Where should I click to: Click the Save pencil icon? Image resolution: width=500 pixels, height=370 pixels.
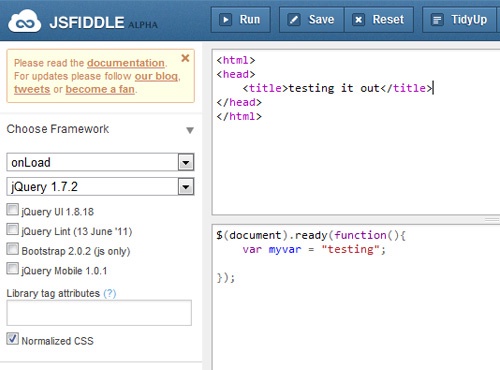point(294,20)
